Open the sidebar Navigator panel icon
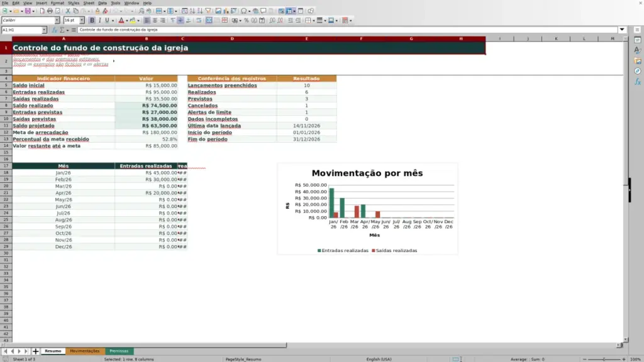Screen dimensions: 644x362 tap(638, 72)
